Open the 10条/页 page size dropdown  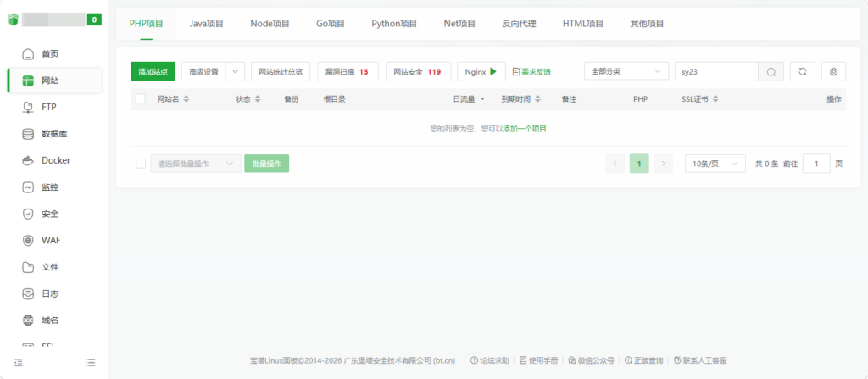pyautogui.click(x=715, y=164)
